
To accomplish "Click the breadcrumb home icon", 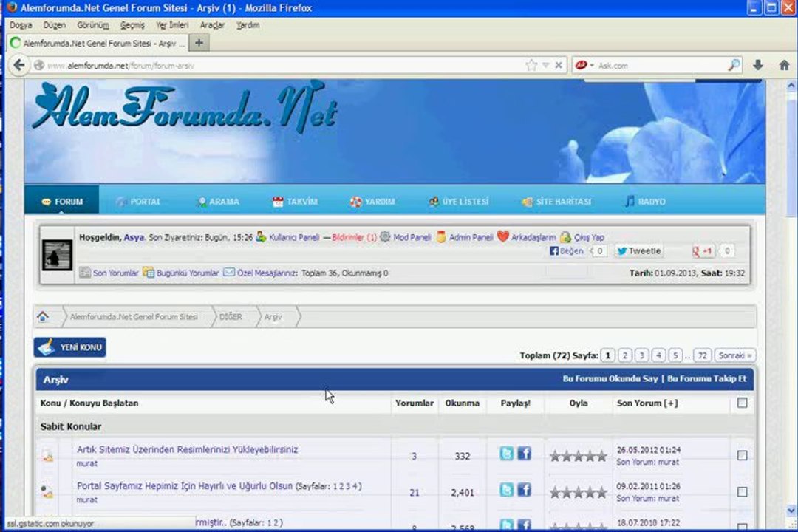I will 43,317.
